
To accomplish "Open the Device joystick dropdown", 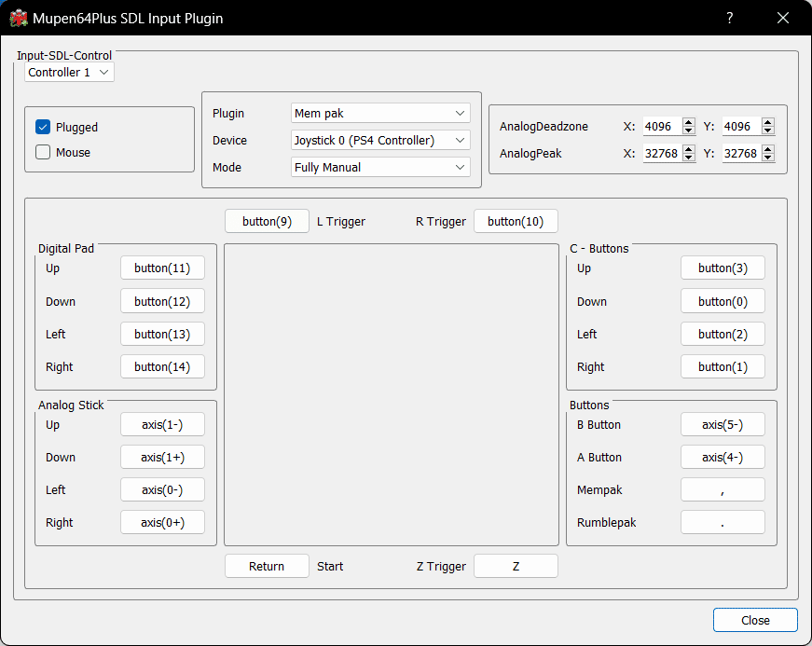I will pyautogui.click(x=380, y=140).
